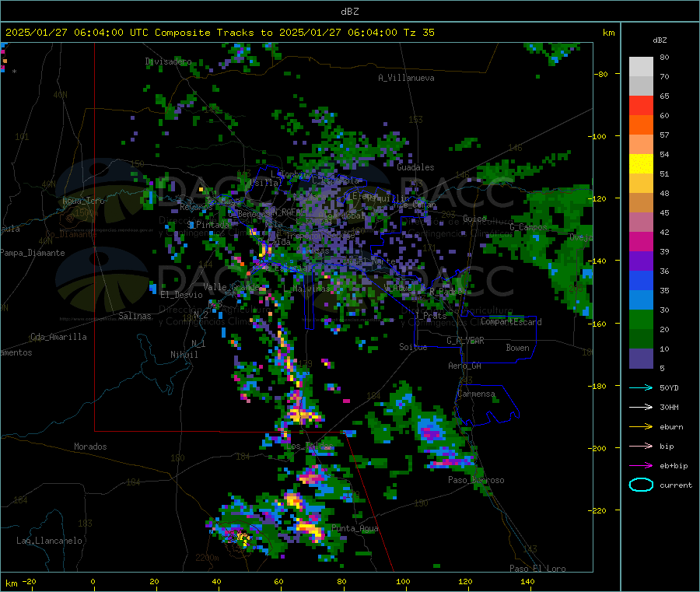This screenshot has width=700, height=592.
Task: Click the yellow eburn arrow in legend
Action: click(641, 427)
